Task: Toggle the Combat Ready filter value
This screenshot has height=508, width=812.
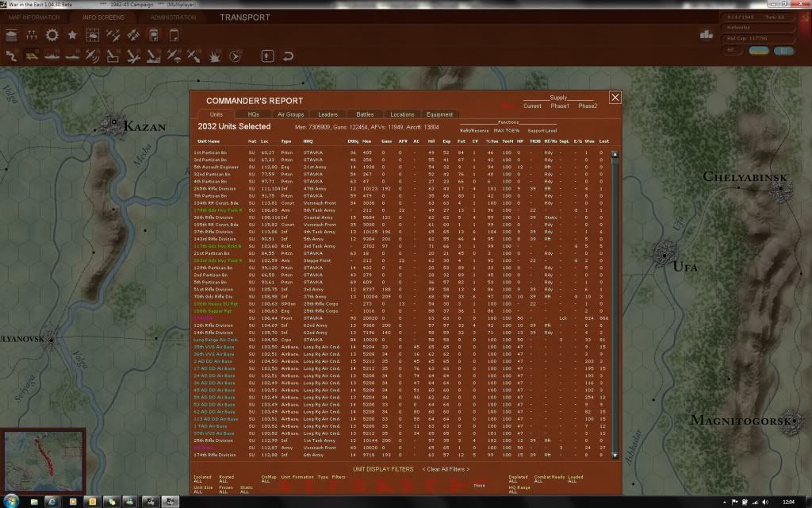Action: (538, 481)
